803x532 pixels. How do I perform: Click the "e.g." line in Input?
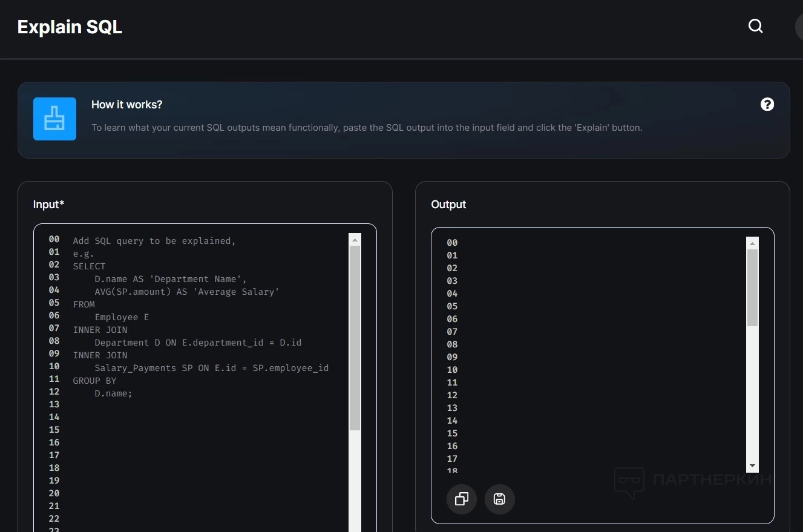click(x=84, y=254)
